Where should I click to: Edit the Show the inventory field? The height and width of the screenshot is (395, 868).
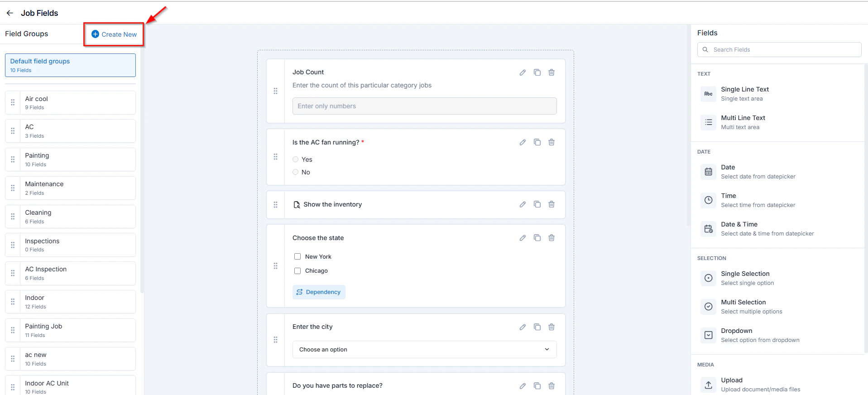(523, 204)
